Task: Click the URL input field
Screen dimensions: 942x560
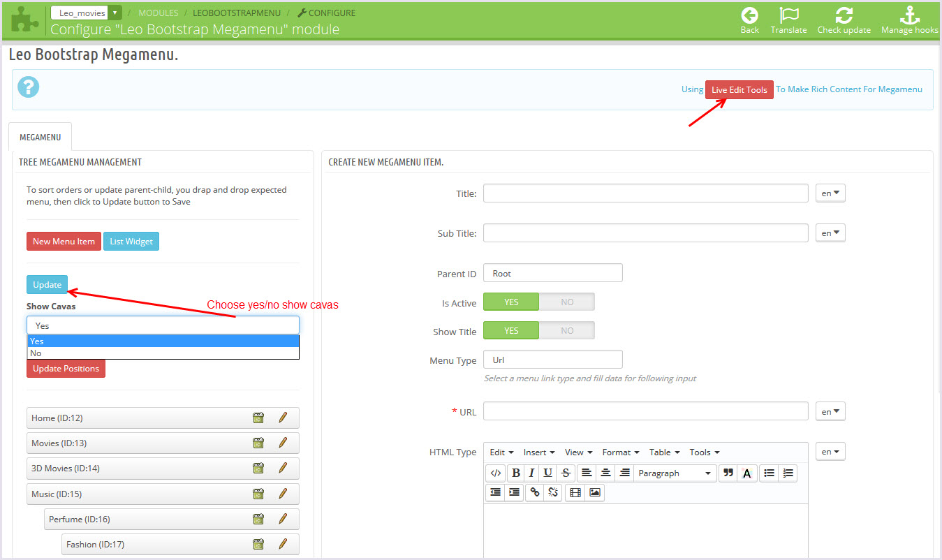Action: click(x=646, y=411)
